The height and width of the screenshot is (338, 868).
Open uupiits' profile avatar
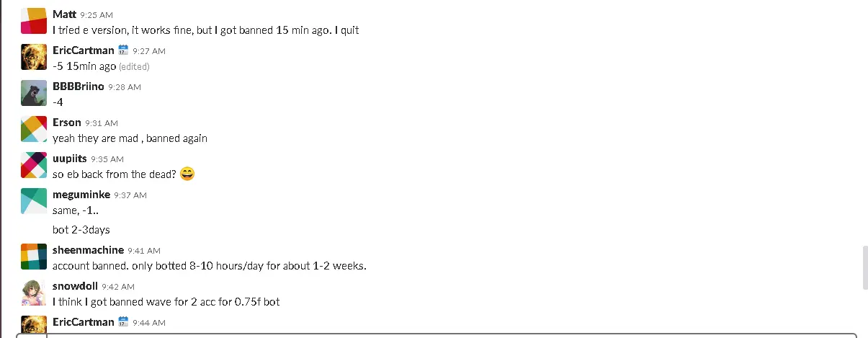coord(34,165)
